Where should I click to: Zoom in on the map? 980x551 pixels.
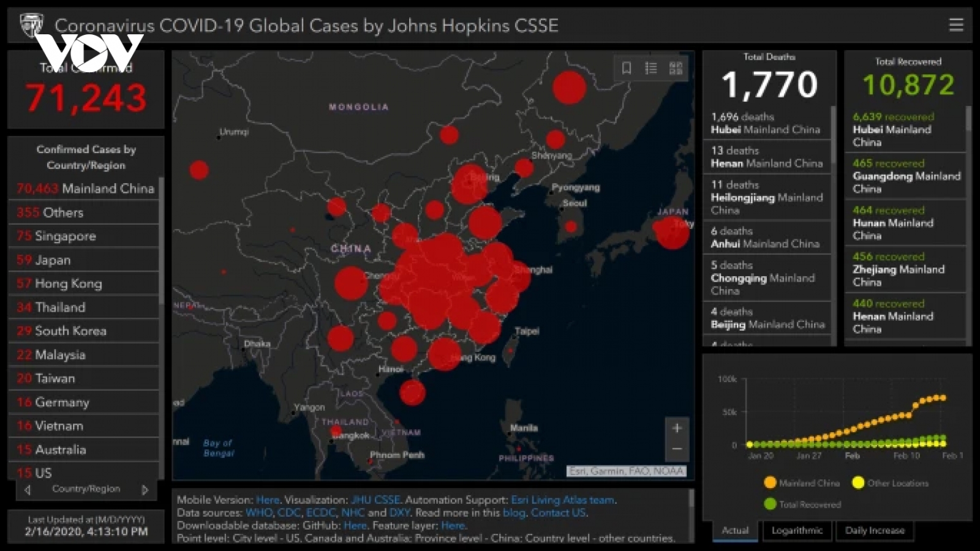pyautogui.click(x=677, y=428)
